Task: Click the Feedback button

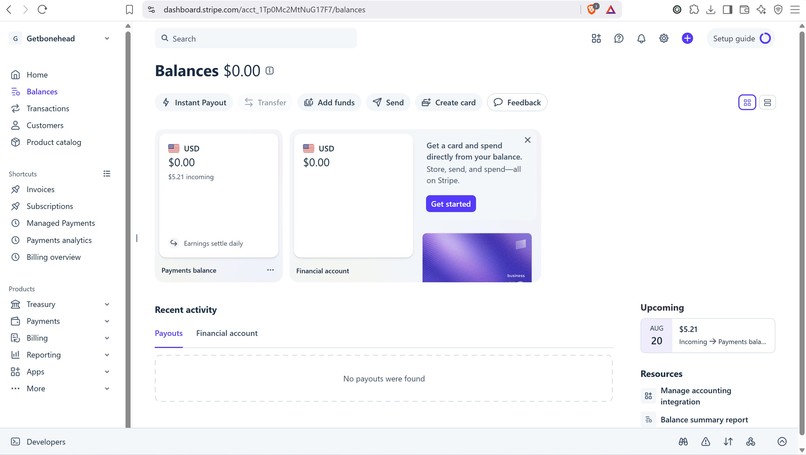Action: [517, 102]
